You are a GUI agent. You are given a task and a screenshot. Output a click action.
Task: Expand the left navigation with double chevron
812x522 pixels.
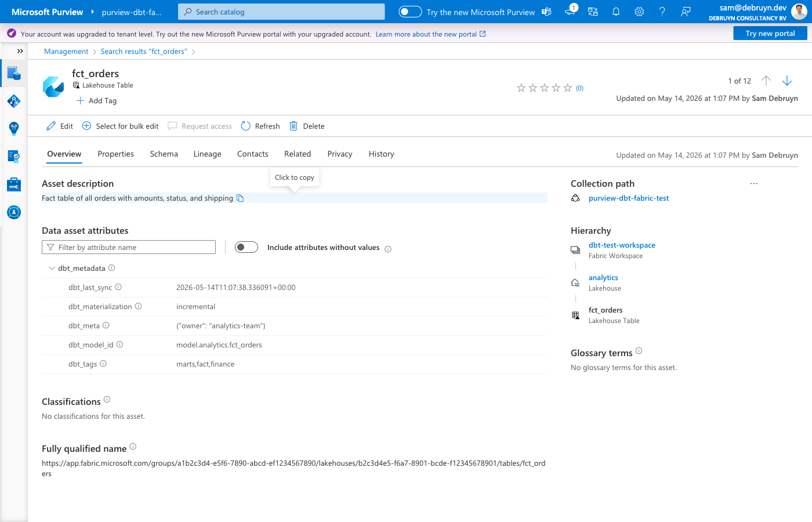[20, 51]
